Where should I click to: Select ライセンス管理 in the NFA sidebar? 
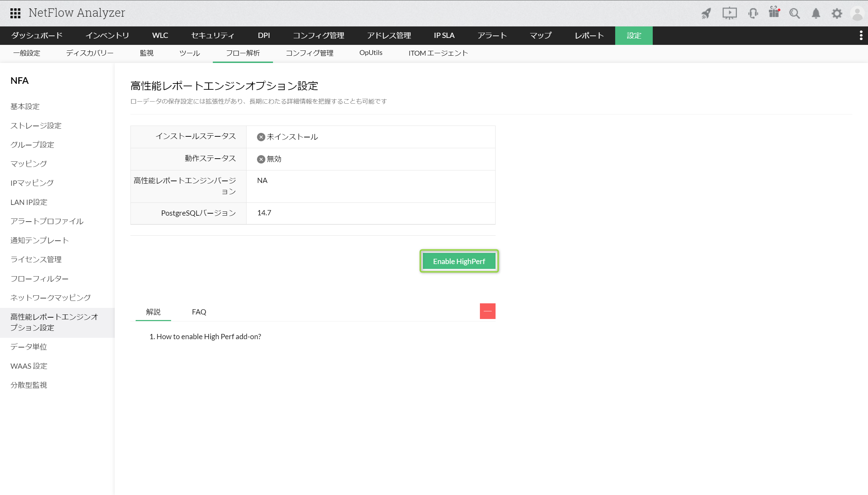[36, 260]
